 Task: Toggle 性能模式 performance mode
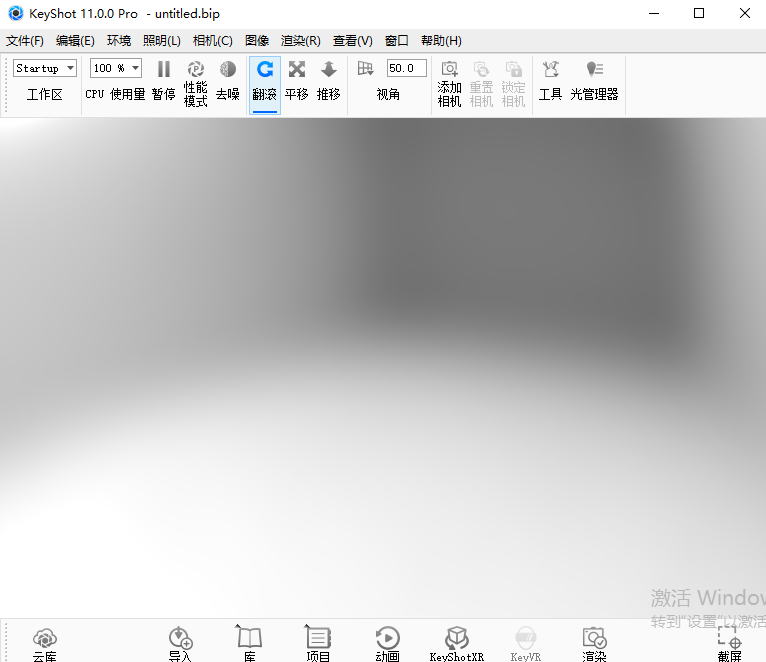(x=195, y=84)
